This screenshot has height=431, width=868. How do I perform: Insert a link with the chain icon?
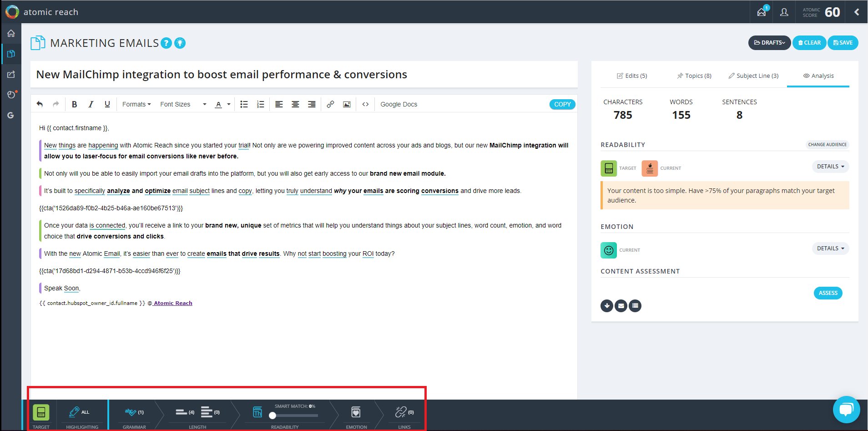330,104
